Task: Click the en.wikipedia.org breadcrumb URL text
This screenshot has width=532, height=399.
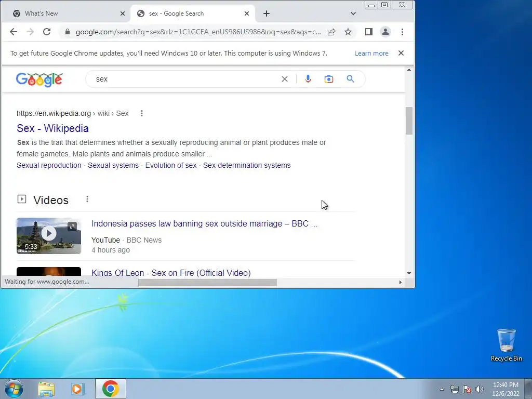Action: click(54, 113)
